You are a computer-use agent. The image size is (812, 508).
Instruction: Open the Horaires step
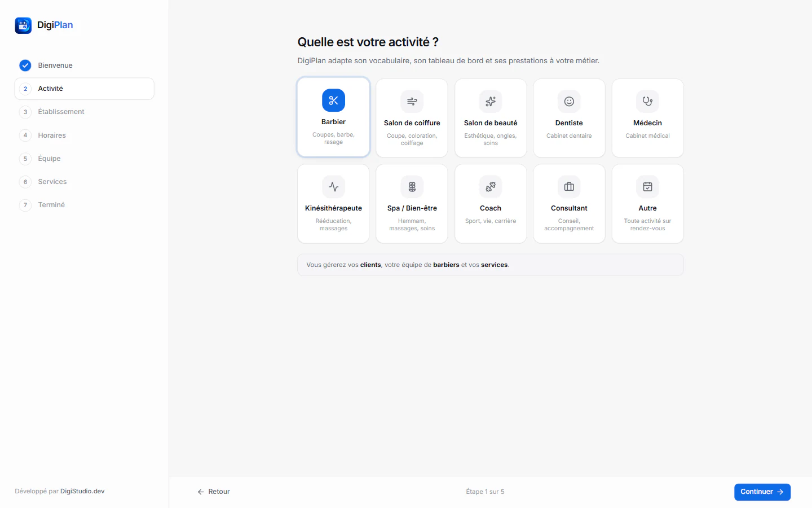tap(85, 135)
